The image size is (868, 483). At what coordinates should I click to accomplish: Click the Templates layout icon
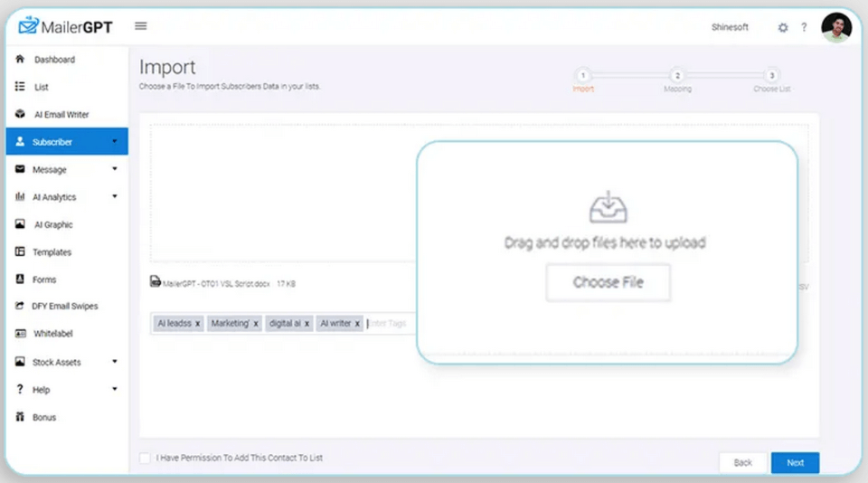(x=20, y=251)
